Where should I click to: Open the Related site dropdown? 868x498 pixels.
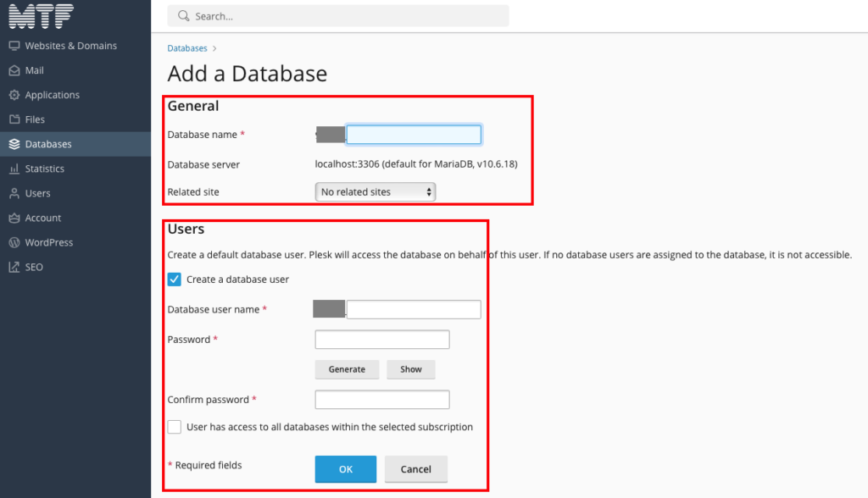click(x=375, y=192)
